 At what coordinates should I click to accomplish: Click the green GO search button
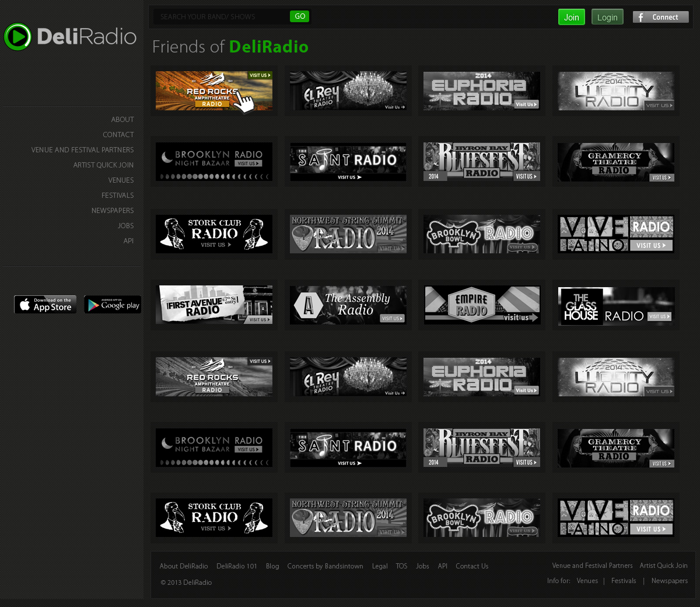click(x=300, y=16)
